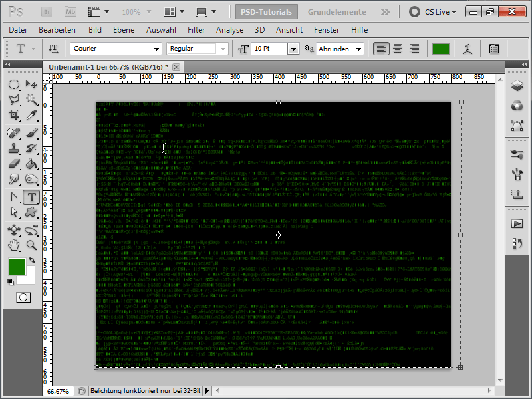This screenshot has height=399, width=532.
Task: Select the History Brush tool
Action: pos(31,148)
